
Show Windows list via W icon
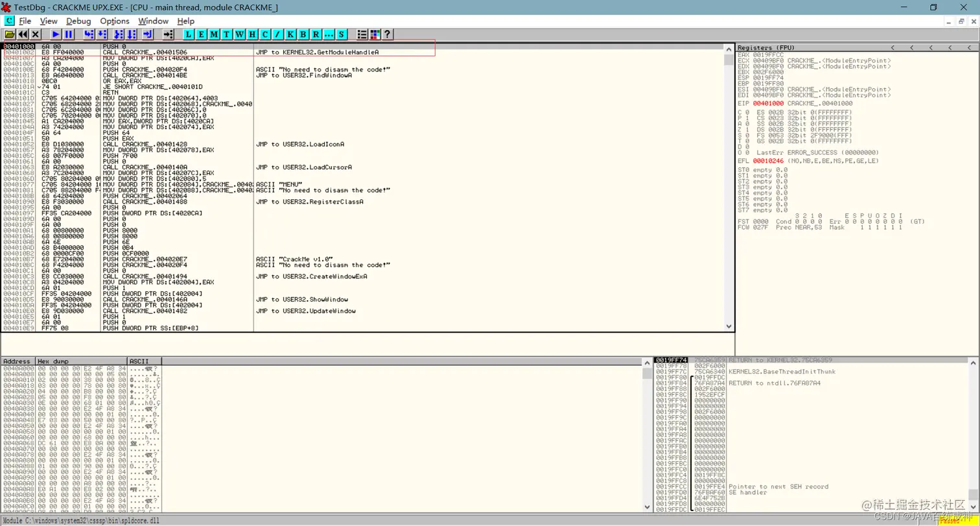(x=240, y=34)
